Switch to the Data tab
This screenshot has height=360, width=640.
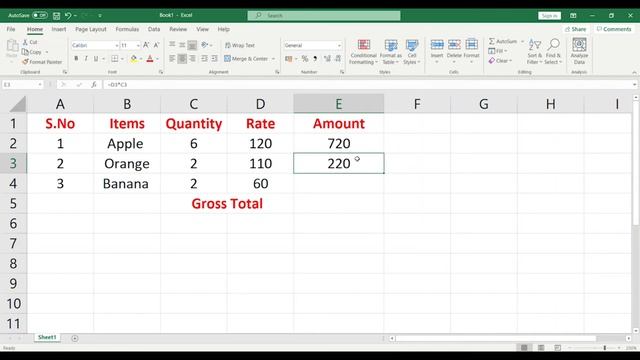tap(154, 29)
